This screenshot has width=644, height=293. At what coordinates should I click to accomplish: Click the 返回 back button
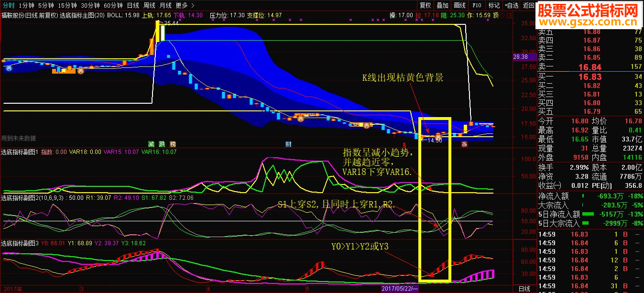pos(528,5)
